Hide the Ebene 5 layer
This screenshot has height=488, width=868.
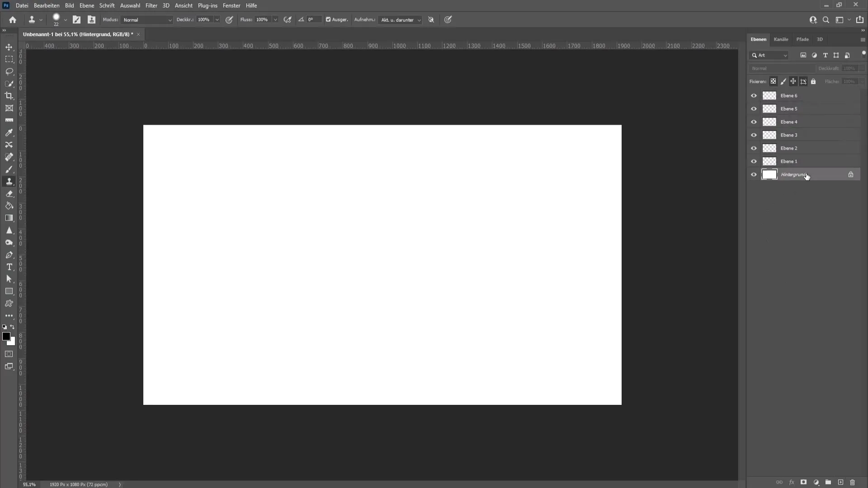coord(754,109)
